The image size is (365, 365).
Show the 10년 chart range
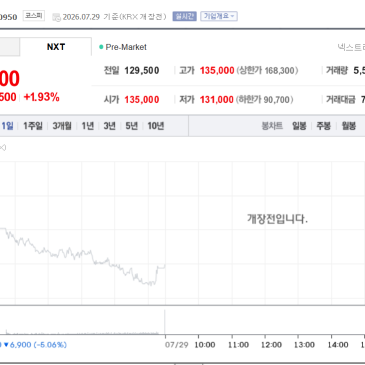tap(156, 126)
